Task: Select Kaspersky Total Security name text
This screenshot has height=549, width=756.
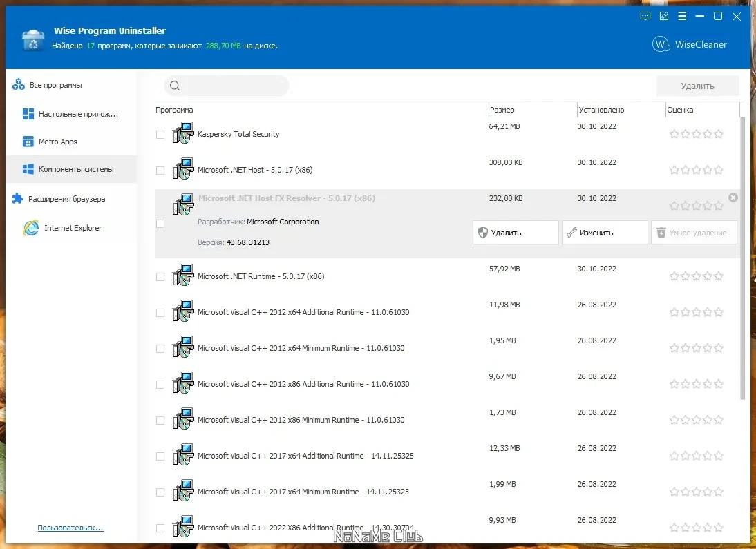Action: click(x=238, y=134)
